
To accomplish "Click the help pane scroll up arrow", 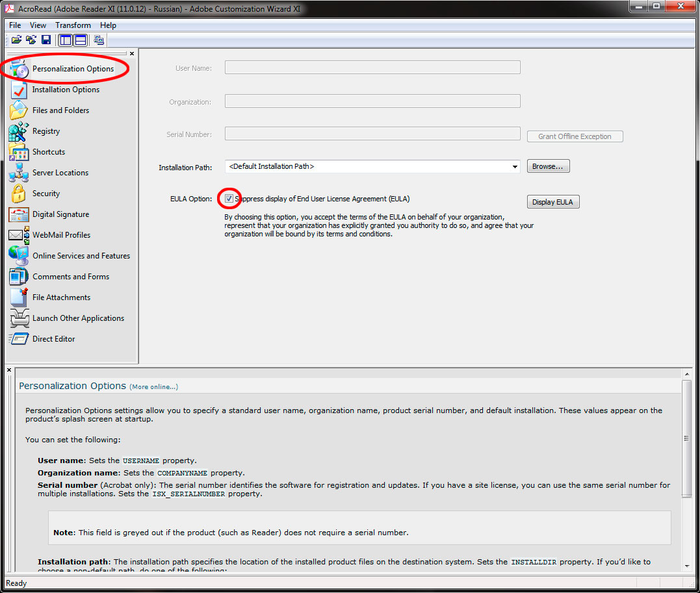I will tap(686, 374).
